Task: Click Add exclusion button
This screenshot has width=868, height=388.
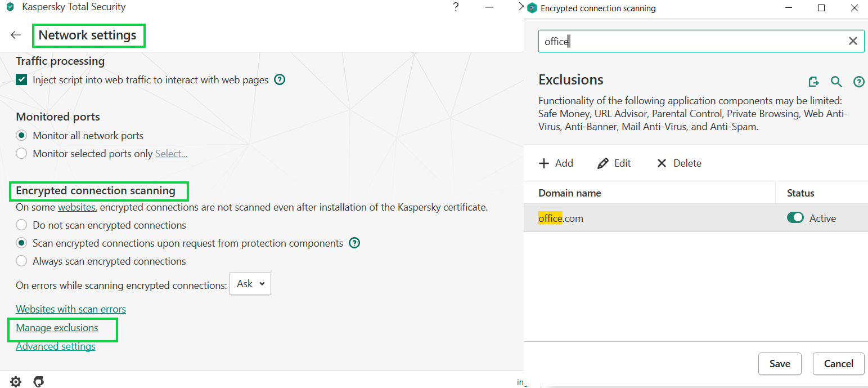Action: (556, 163)
